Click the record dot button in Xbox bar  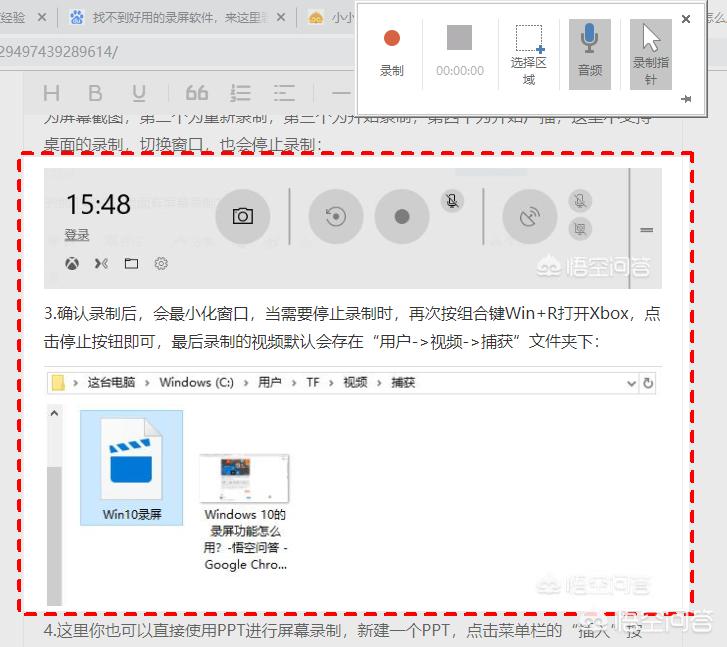pos(402,216)
